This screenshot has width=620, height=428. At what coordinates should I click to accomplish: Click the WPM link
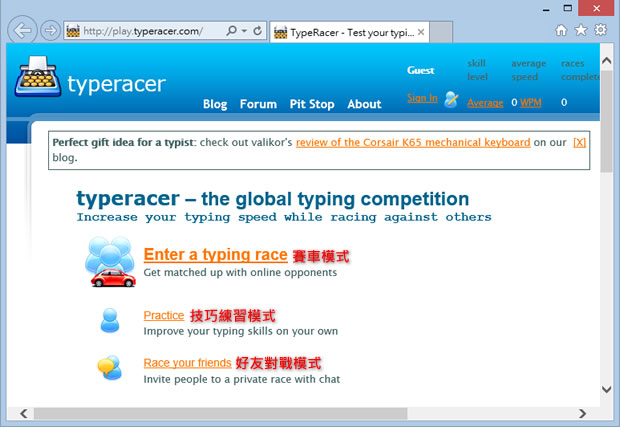coord(531,103)
